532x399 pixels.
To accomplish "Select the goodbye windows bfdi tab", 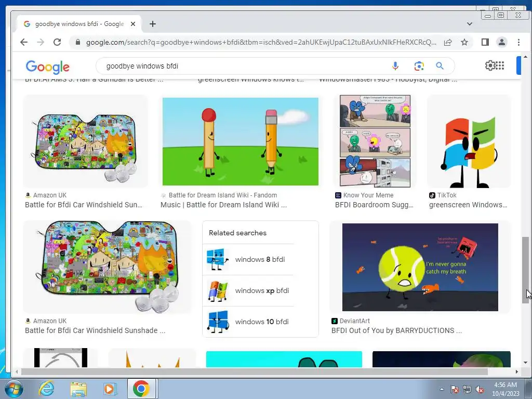I will 79,24.
